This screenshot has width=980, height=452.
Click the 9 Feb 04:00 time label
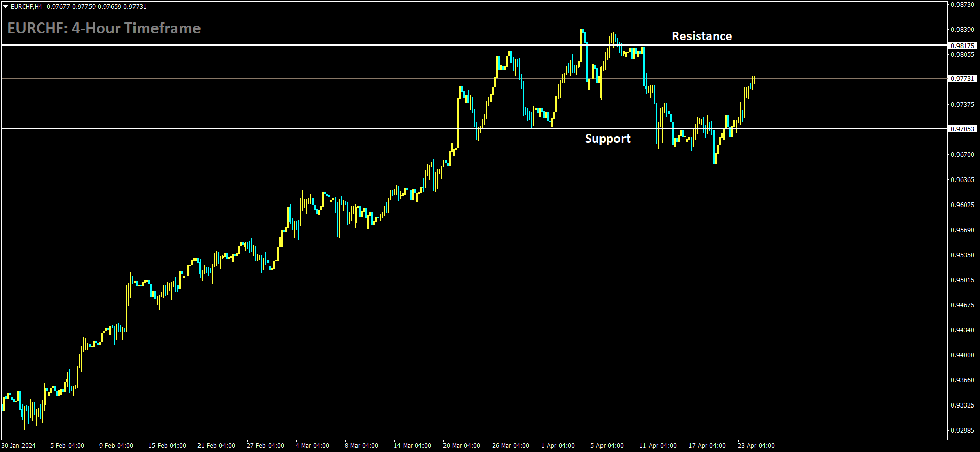coord(116,445)
